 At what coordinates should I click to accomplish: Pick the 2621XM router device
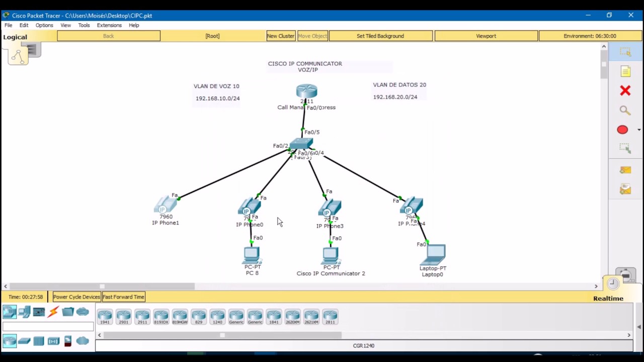click(x=311, y=317)
